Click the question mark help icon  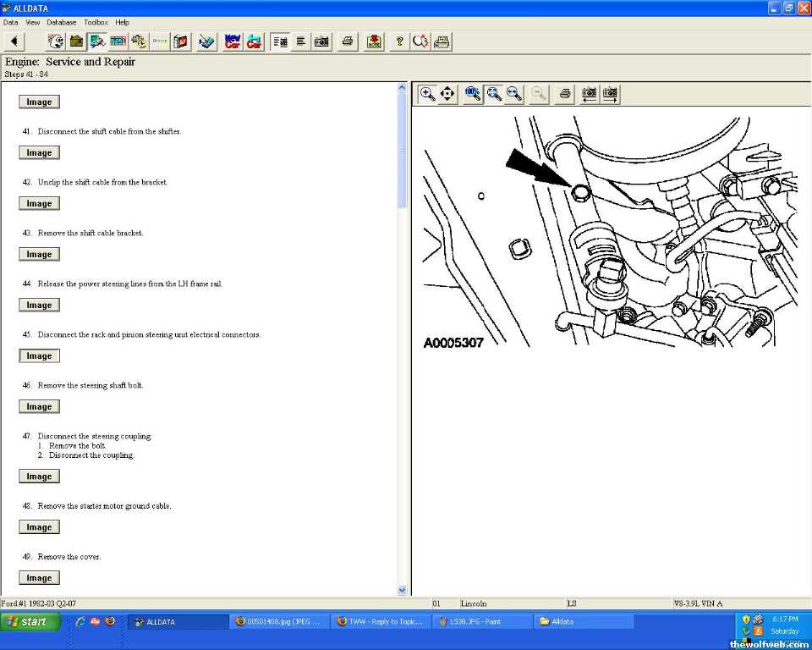pyautogui.click(x=399, y=41)
